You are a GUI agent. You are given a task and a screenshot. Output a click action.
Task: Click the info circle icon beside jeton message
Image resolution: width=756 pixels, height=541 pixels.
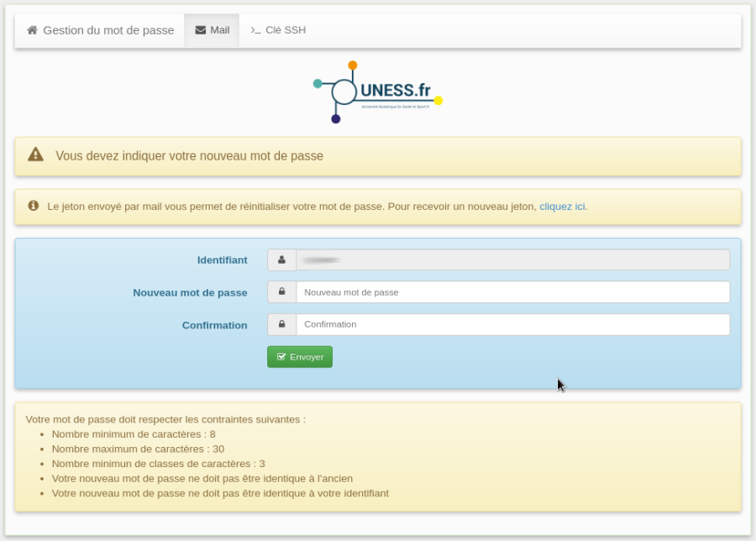click(34, 206)
